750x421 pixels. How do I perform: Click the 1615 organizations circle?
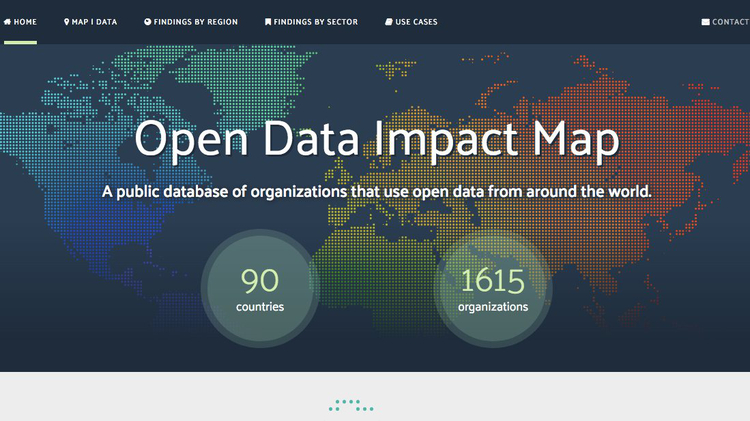[x=493, y=288]
